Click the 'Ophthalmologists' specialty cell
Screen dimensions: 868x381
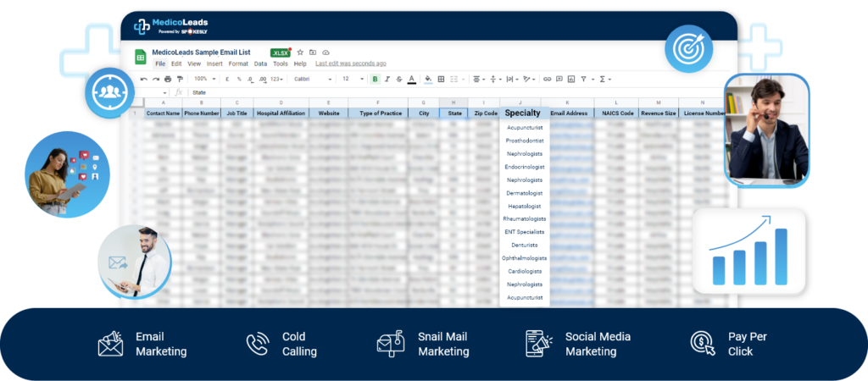[x=524, y=258]
